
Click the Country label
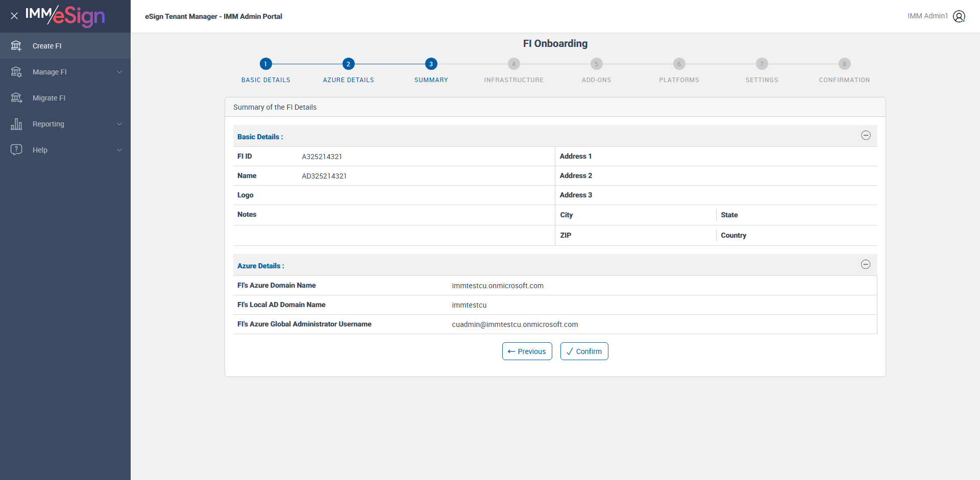(733, 235)
